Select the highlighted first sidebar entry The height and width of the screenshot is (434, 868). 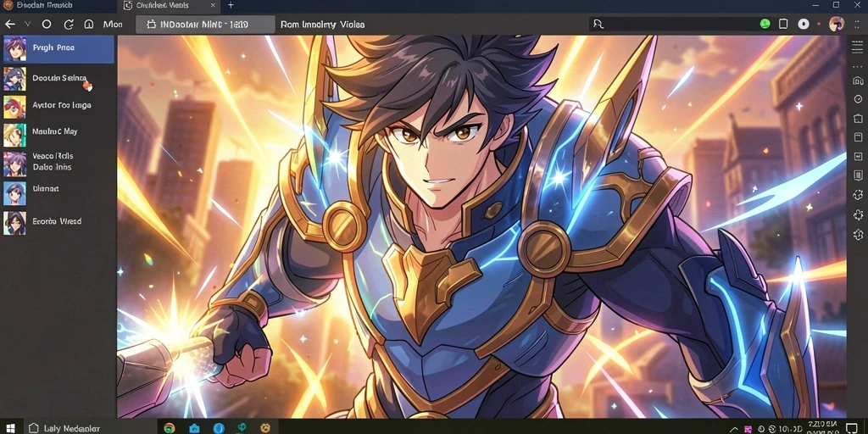(x=58, y=48)
